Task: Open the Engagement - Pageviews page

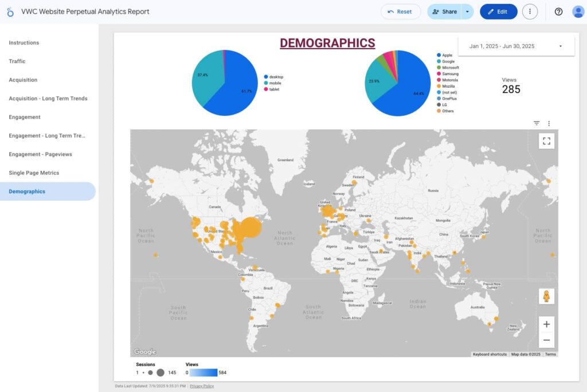Action: click(40, 154)
